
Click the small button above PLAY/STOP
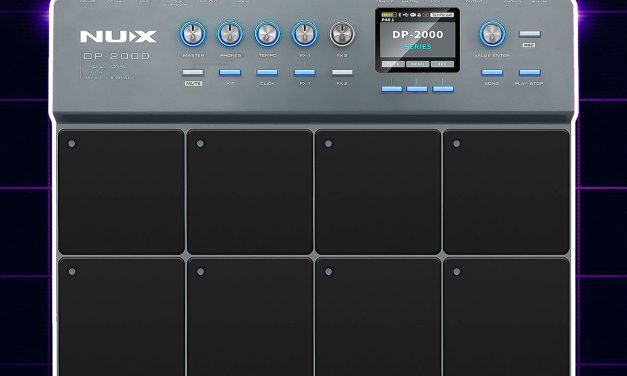coord(529,34)
